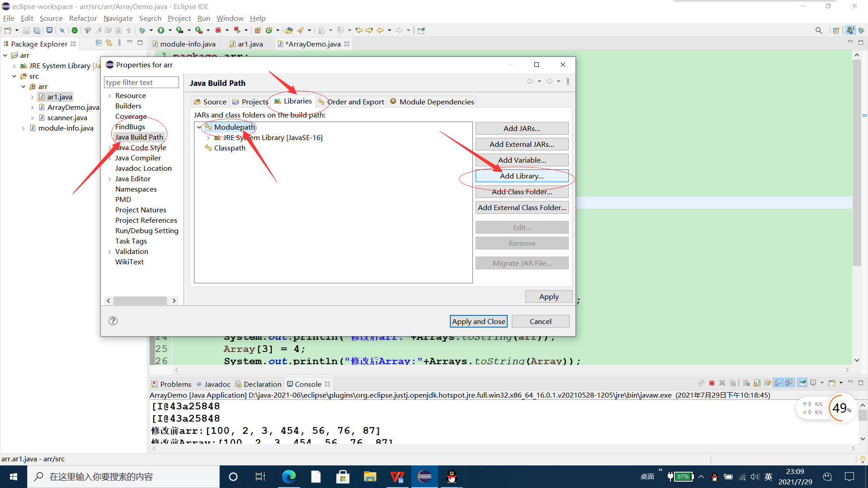The width and height of the screenshot is (868, 488).
Task: Click the New Java Package icon
Action: pyautogui.click(x=258, y=30)
